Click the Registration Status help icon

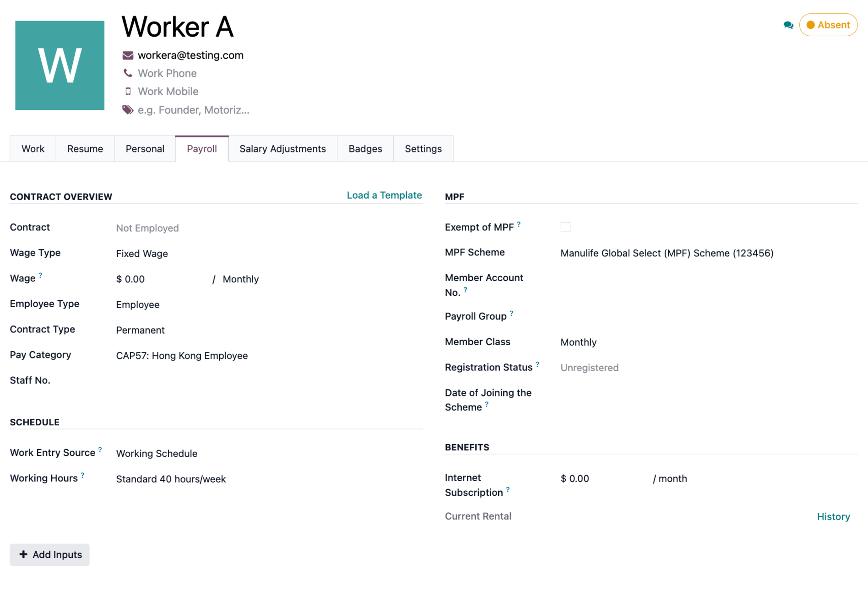[x=537, y=365]
